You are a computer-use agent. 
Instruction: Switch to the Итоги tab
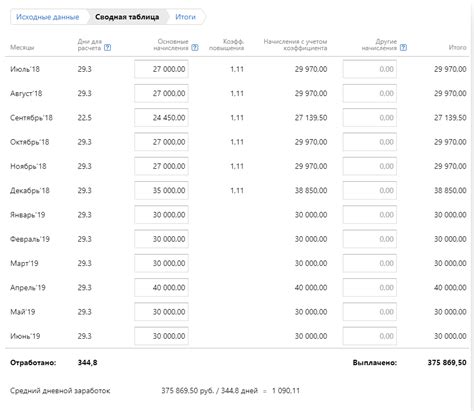(x=185, y=17)
